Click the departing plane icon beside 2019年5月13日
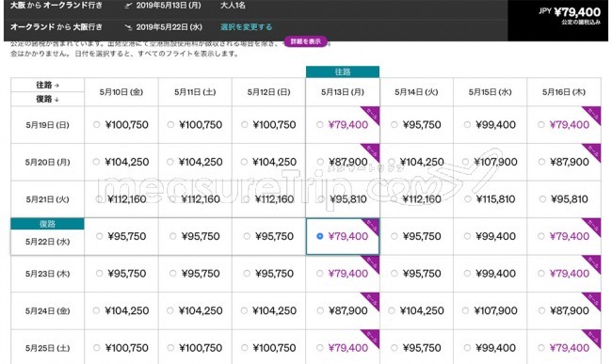 click(128, 6)
